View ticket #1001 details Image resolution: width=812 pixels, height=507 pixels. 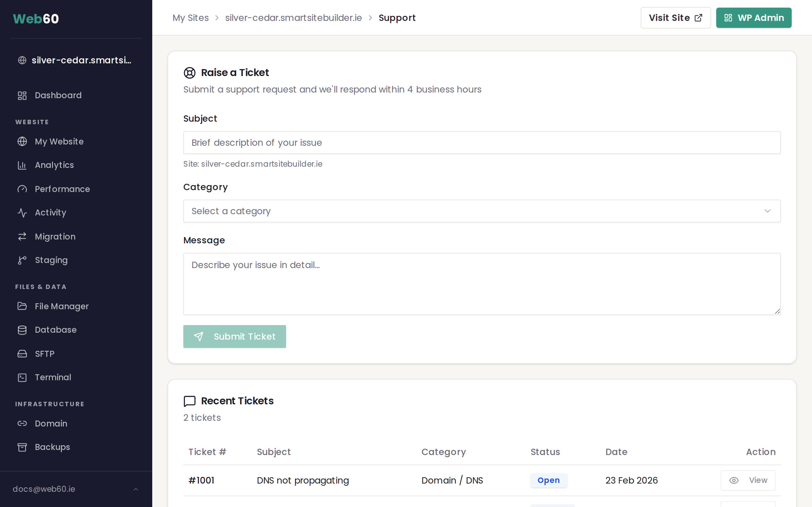[748, 480]
